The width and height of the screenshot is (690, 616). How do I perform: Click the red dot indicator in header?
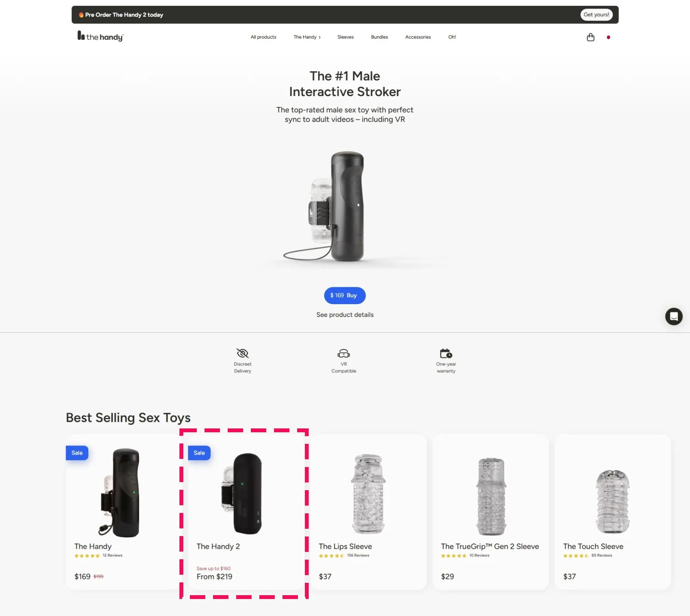pos(608,37)
